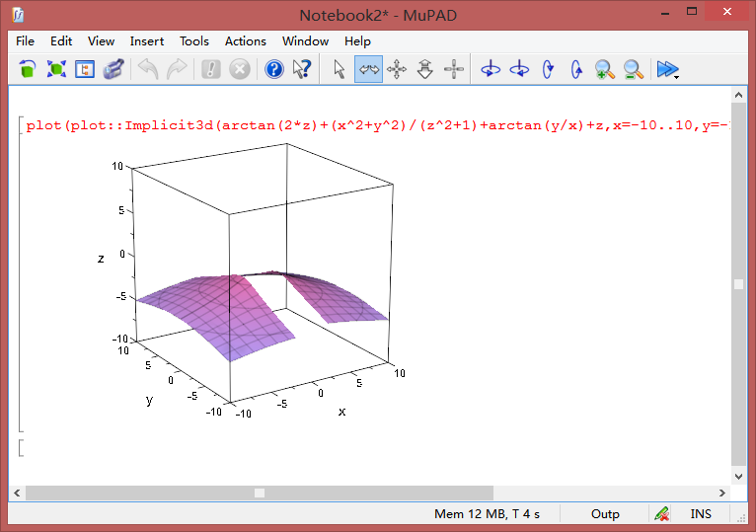
Task: Click the horizontal scrollbar thumb
Action: click(x=260, y=493)
